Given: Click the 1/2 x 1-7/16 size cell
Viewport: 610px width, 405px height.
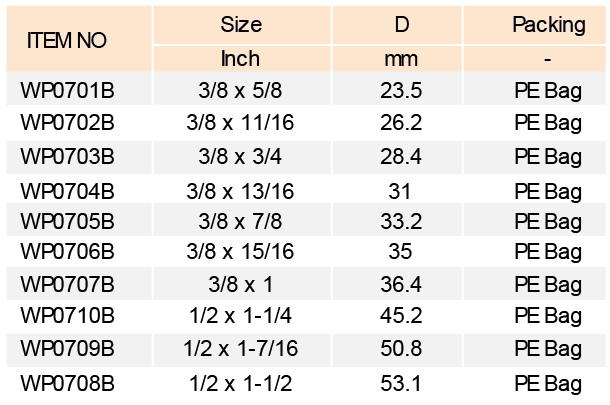Looking at the screenshot, I should click(x=240, y=350).
